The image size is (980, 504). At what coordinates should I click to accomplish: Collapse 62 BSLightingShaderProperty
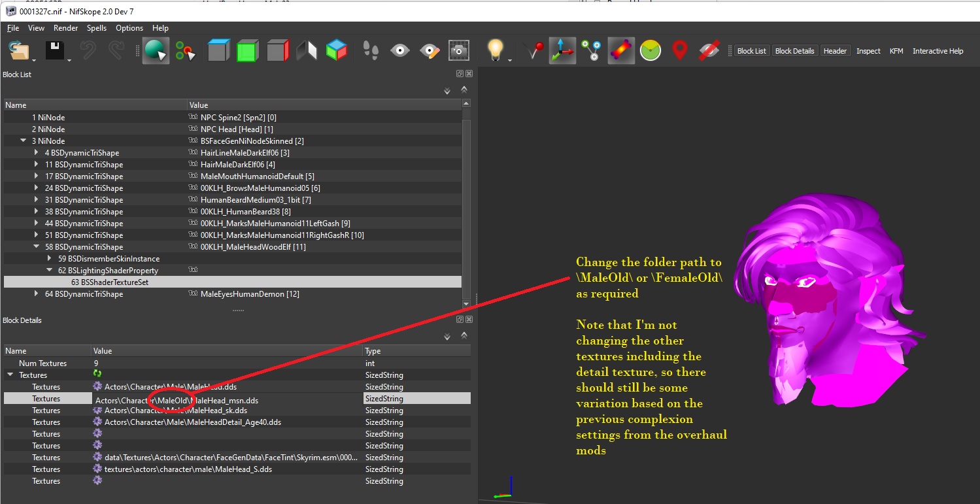(x=50, y=270)
